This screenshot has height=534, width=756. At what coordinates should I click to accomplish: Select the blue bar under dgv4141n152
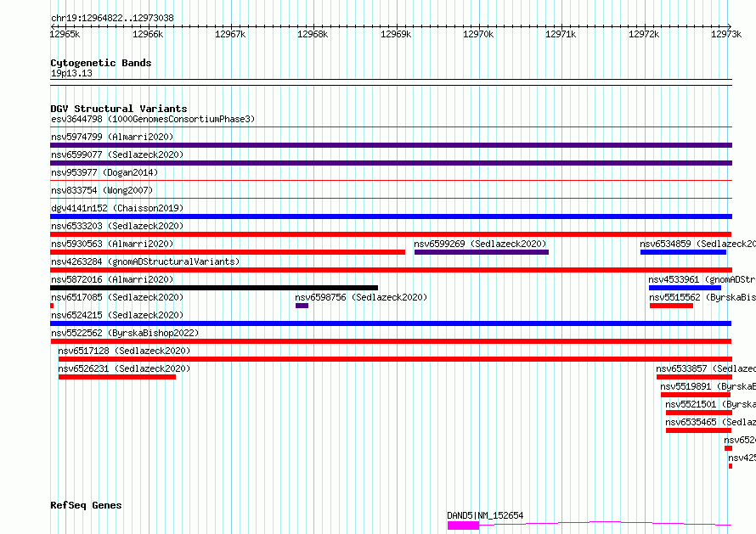pyautogui.click(x=391, y=216)
